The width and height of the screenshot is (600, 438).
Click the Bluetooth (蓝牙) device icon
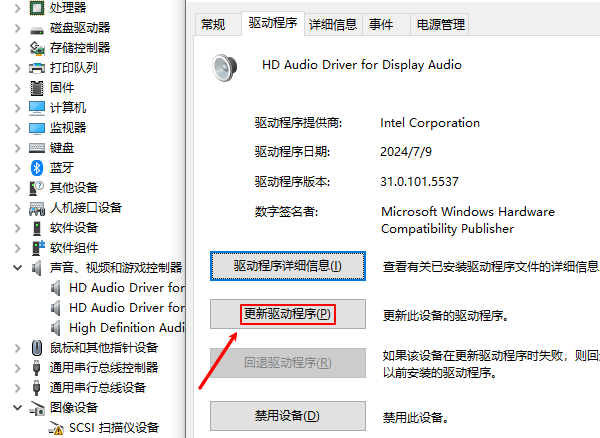tap(37, 167)
